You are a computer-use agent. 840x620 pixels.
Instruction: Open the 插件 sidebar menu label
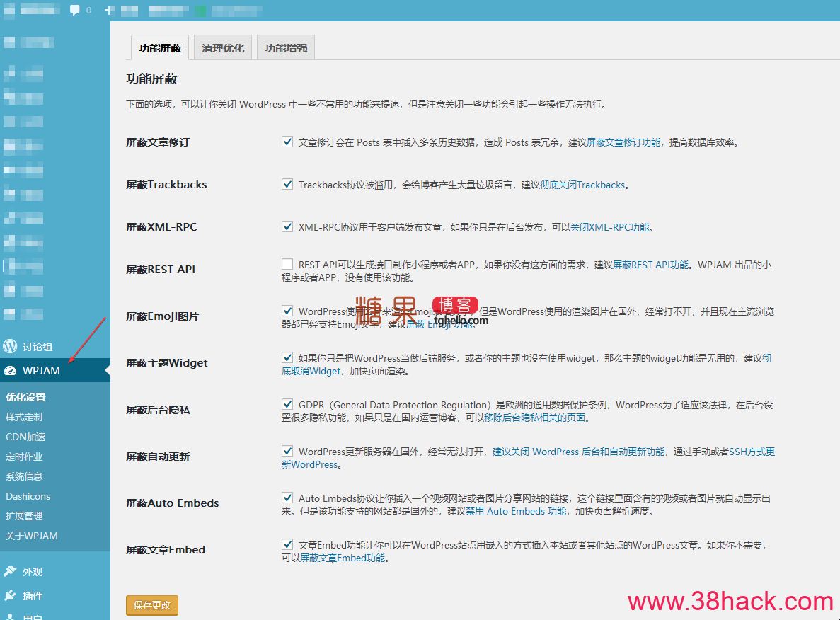(x=33, y=596)
